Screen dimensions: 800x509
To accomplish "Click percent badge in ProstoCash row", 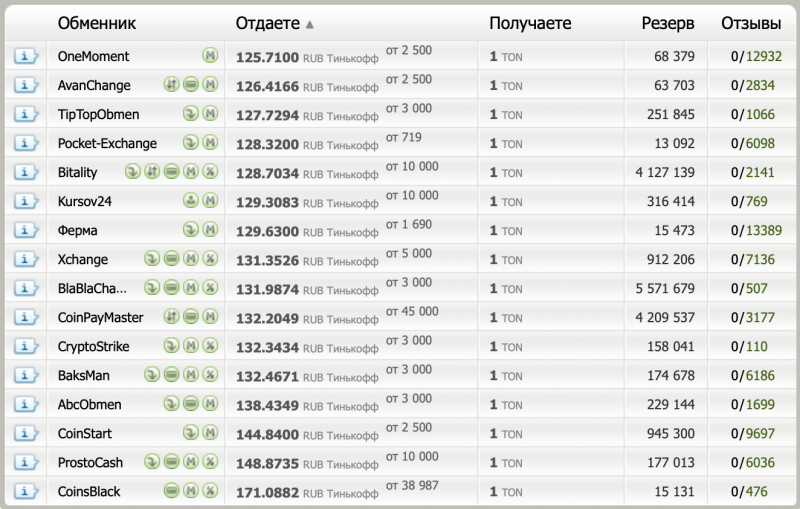I will coord(210,462).
